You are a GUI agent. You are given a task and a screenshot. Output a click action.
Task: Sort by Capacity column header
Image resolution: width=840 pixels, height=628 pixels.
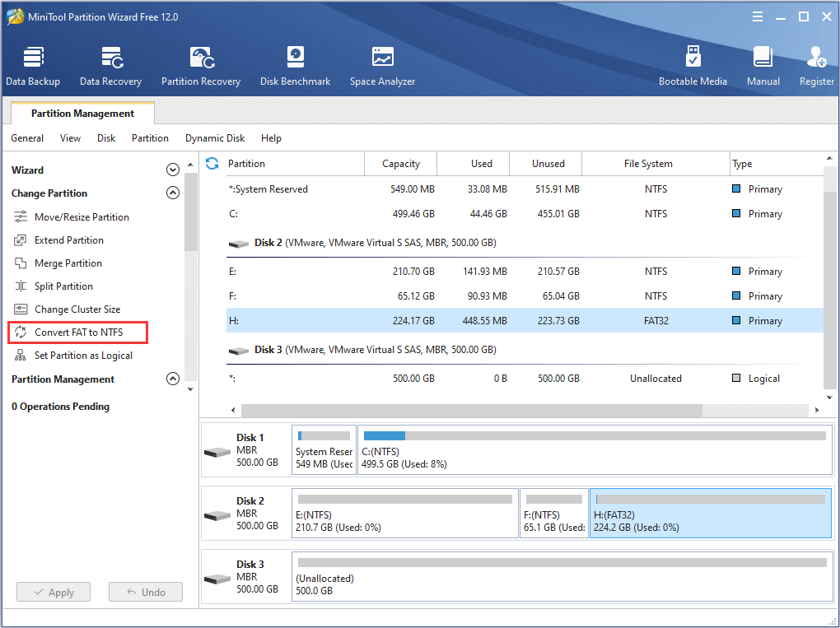click(x=401, y=164)
